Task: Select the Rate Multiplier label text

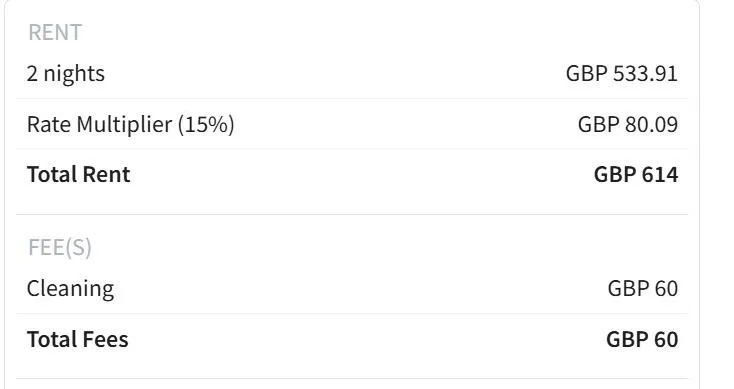Action: [x=99, y=125]
